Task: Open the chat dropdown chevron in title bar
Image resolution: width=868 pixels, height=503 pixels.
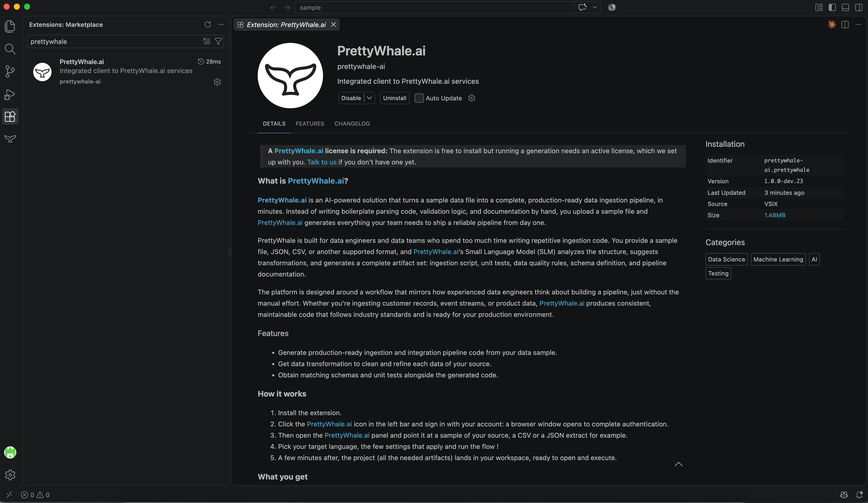Action: point(594,7)
